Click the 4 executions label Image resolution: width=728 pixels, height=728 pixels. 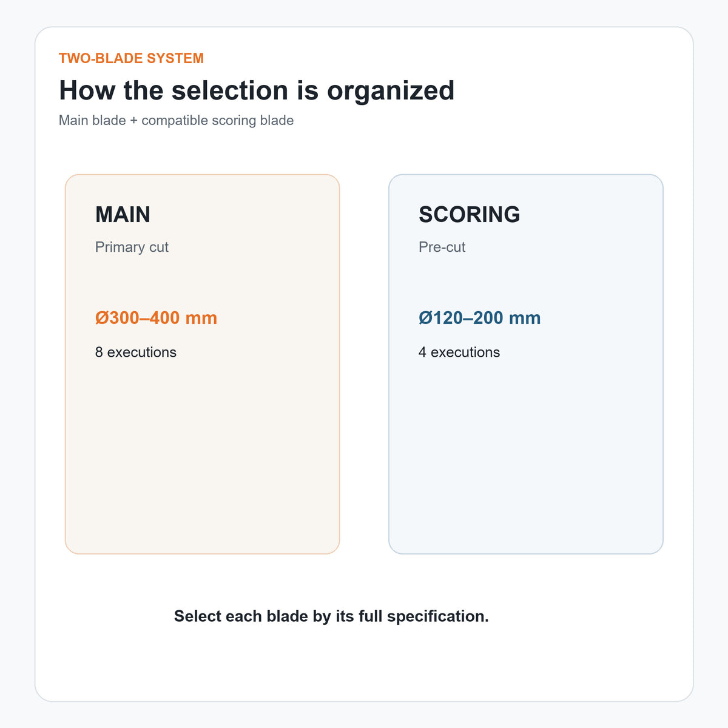tap(459, 352)
